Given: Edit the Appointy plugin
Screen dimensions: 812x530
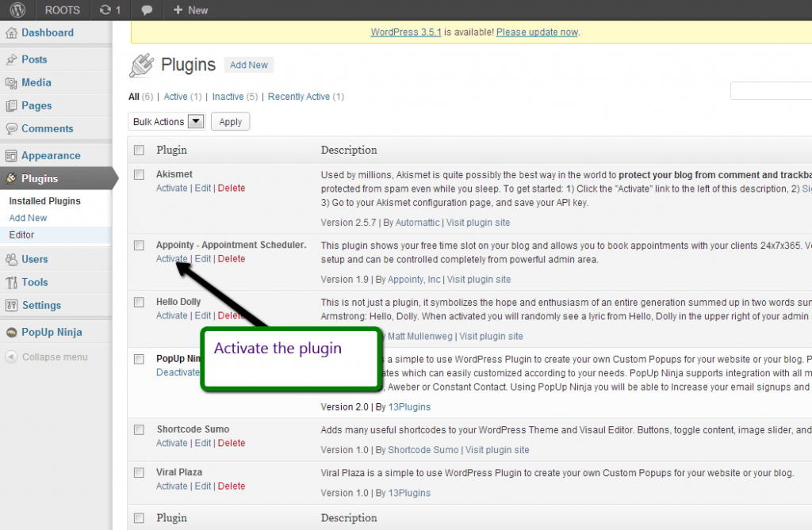Looking at the screenshot, I should 203,259.
